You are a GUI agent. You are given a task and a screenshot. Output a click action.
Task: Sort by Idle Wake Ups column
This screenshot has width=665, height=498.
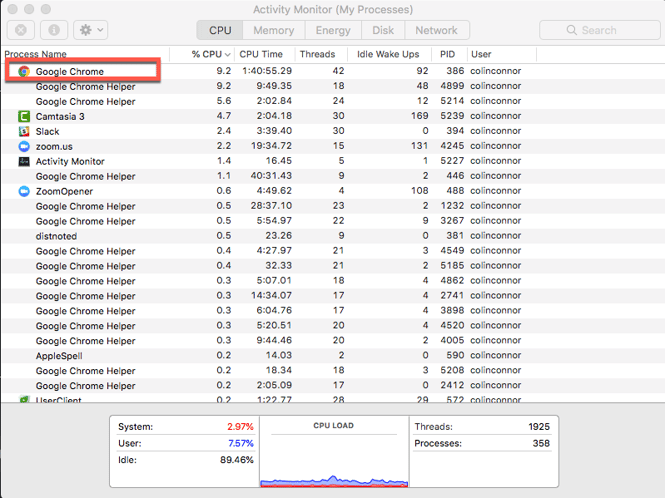[389, 54]
